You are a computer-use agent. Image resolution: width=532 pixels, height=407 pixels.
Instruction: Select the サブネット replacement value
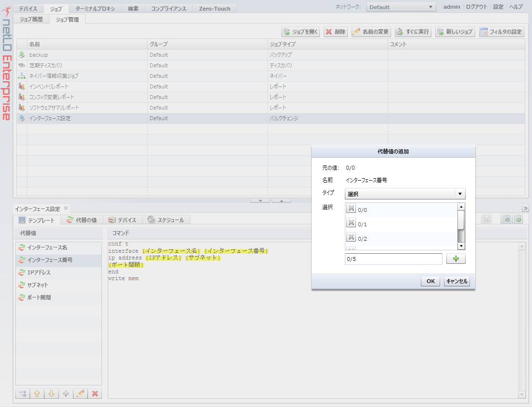coord(58,284)
